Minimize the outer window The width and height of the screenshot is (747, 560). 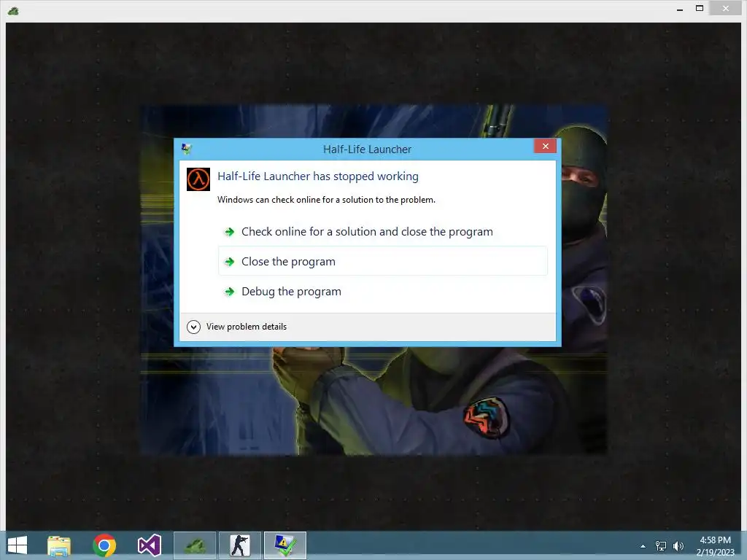(680, 9)
